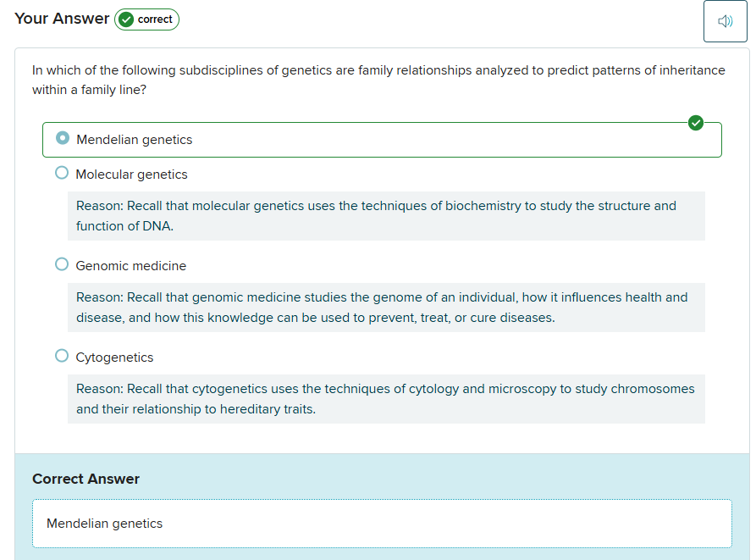Click the Genomic medicine option label

130,266
